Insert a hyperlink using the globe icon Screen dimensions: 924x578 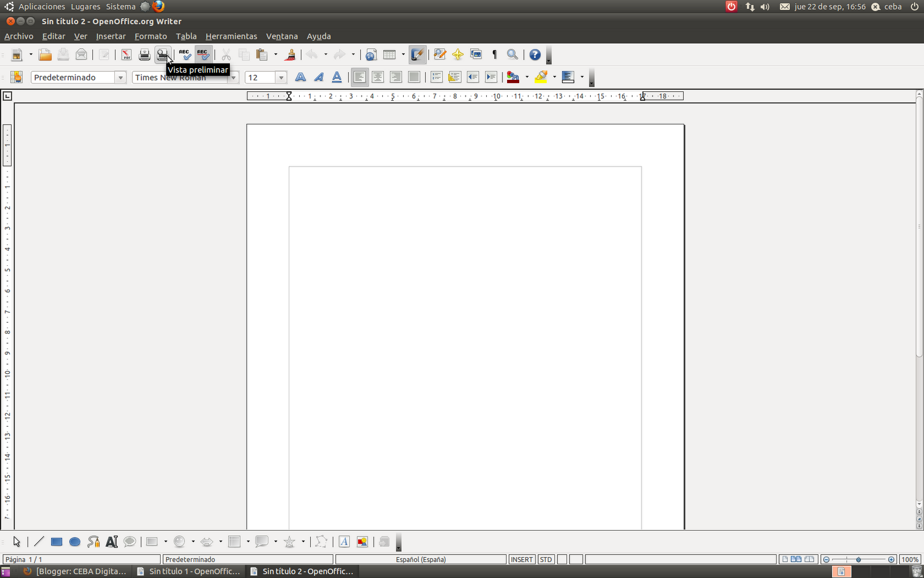[371, 55]
